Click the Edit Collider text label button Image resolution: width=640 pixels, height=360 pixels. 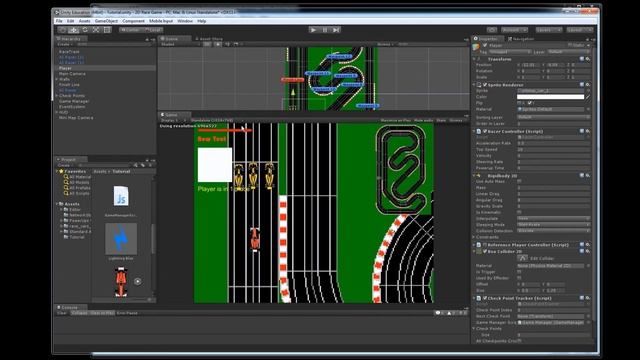coord(542,258)
